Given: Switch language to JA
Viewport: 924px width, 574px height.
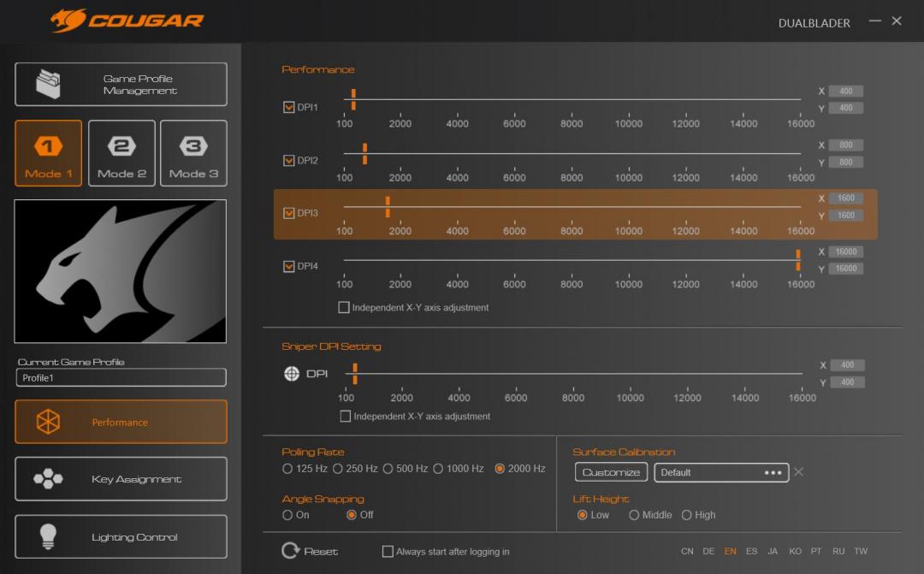Looking at the screenshot, I should click(773, 552).
